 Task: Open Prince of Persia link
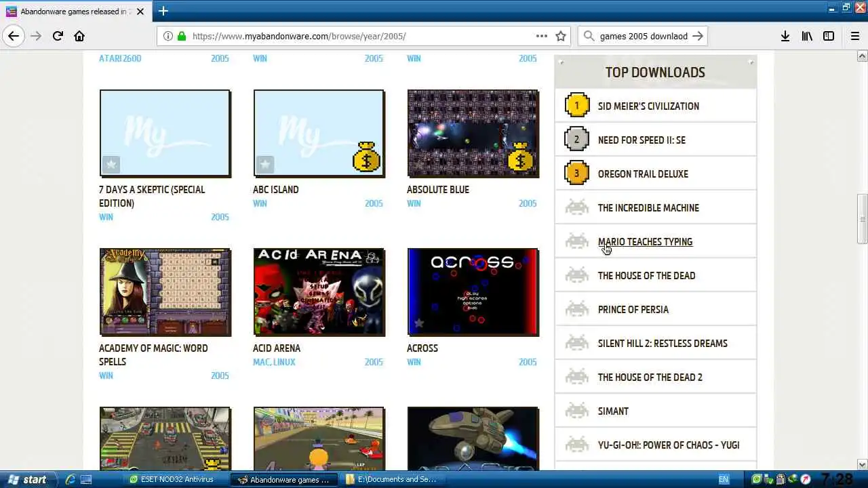click(633, 309)
